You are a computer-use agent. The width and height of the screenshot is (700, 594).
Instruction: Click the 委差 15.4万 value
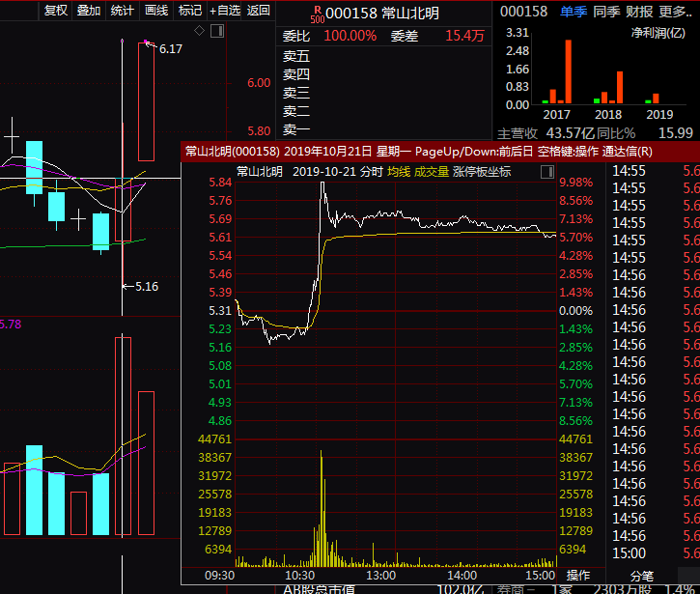tap(464, 36)
